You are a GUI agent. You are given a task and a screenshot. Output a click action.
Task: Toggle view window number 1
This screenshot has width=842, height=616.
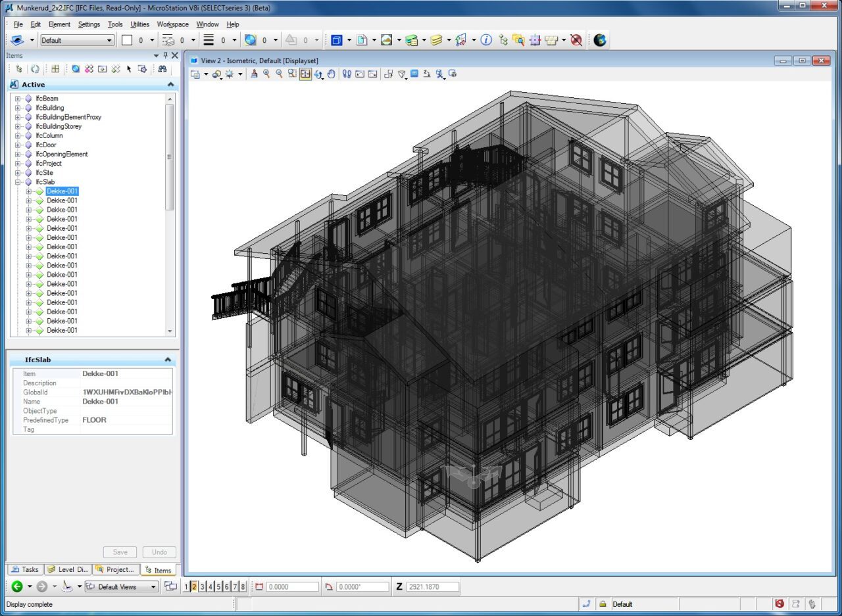(186, 586)
